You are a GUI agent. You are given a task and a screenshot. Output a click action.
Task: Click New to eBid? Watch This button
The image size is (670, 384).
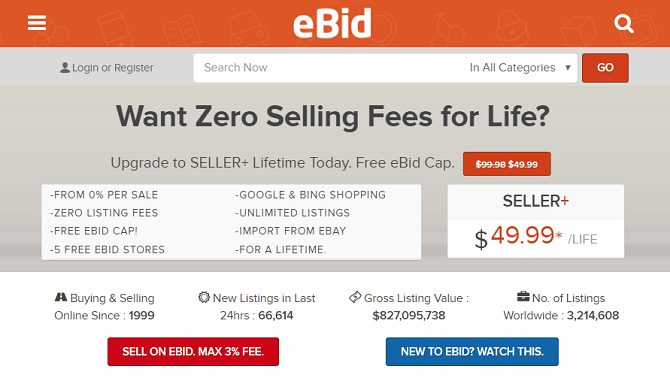point(472,352)
